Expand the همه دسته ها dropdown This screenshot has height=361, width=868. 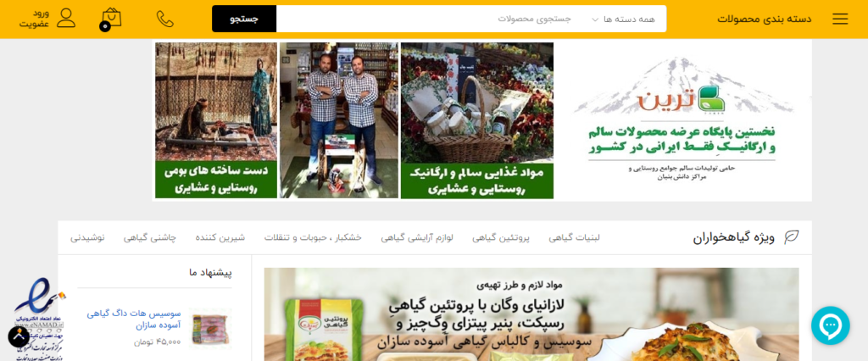(x=623, y=19)
